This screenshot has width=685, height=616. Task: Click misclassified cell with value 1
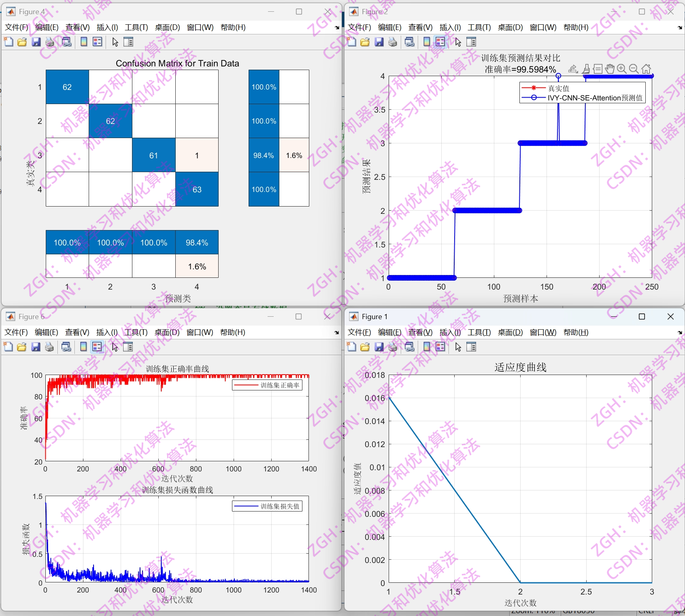tap(197, 155)
